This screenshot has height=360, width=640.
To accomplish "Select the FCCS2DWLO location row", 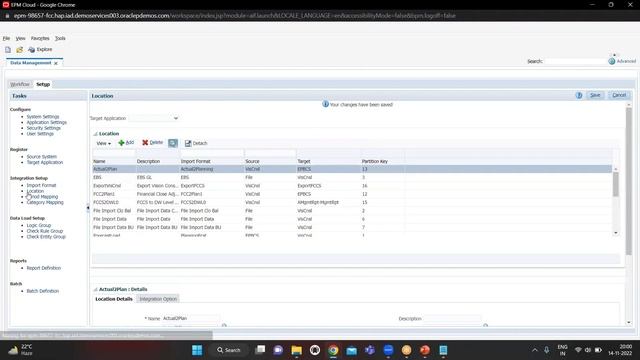I will pyautogui.click(x=352, y=202).
